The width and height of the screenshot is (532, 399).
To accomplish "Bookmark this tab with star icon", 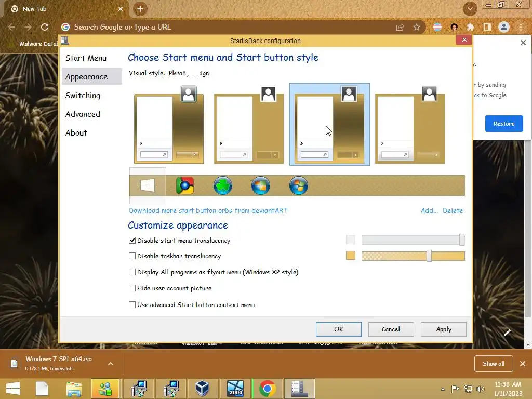I will 417,27.
